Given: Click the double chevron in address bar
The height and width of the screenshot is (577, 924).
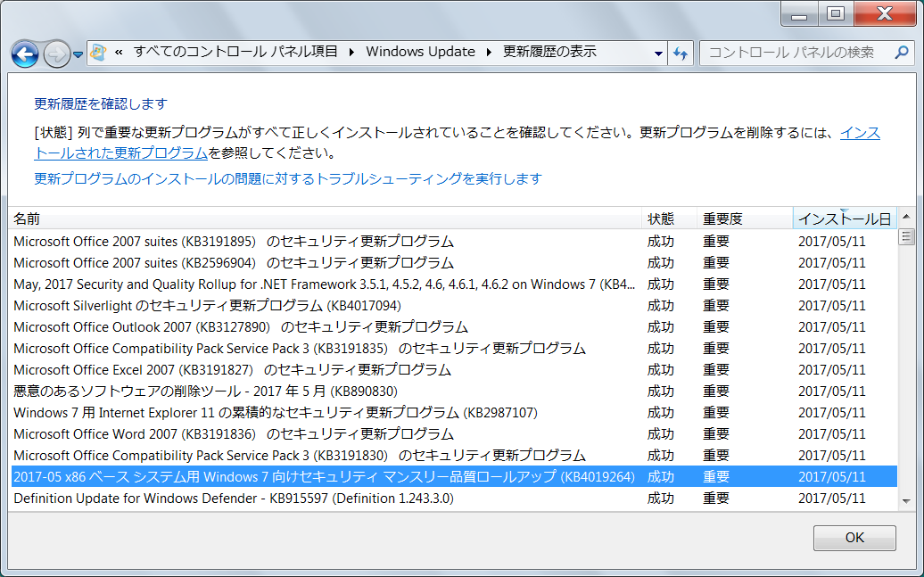Looking at the screenshot, I should point(119,52).
